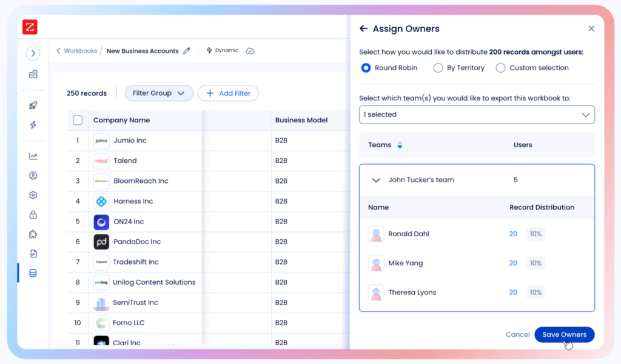Select the integrations puzzle icon in sidebar
Viewport: 621px width, 364px height.
33,234
